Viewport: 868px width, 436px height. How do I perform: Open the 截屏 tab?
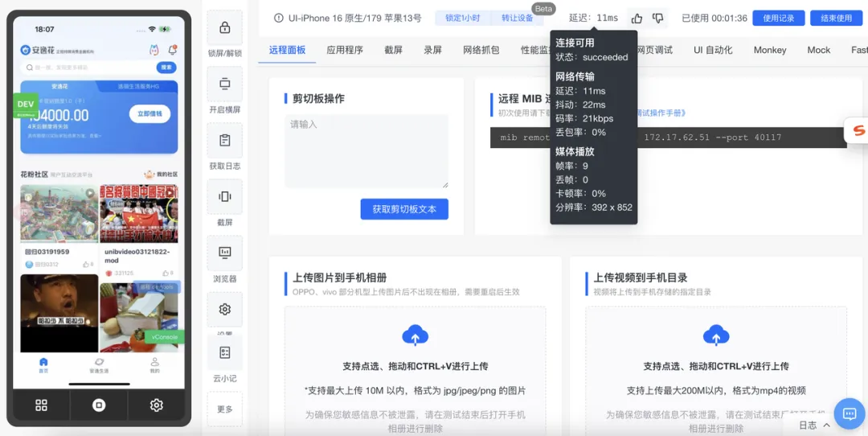[394, 50]
